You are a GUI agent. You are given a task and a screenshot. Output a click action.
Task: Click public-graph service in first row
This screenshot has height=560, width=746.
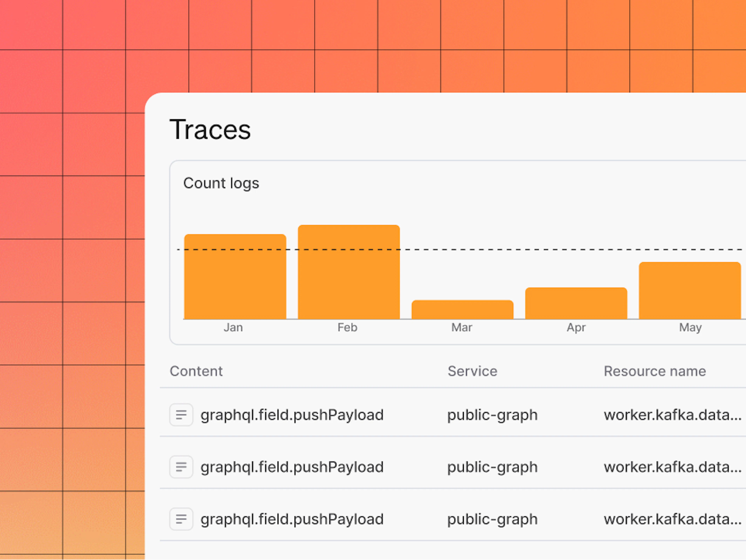(492, 415)
